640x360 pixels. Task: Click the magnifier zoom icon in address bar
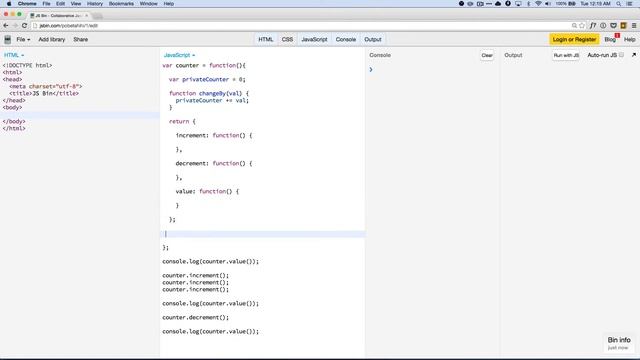(x=574, y=25)
